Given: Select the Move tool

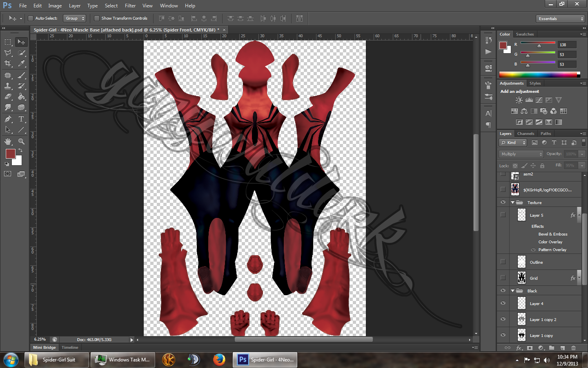Looking at the screenshot, I should coord(21,42).
